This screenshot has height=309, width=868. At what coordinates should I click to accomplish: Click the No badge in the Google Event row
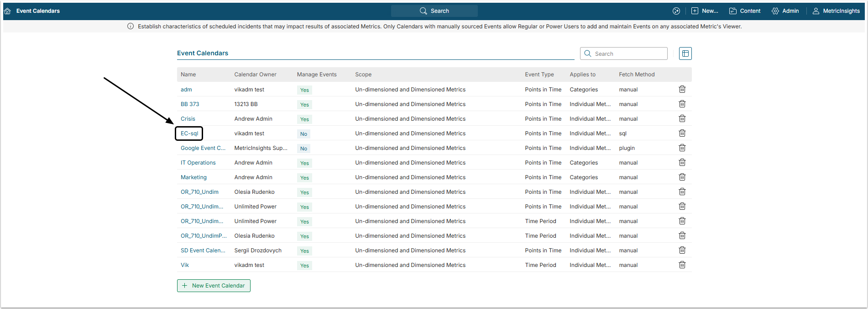pos(303,149)
